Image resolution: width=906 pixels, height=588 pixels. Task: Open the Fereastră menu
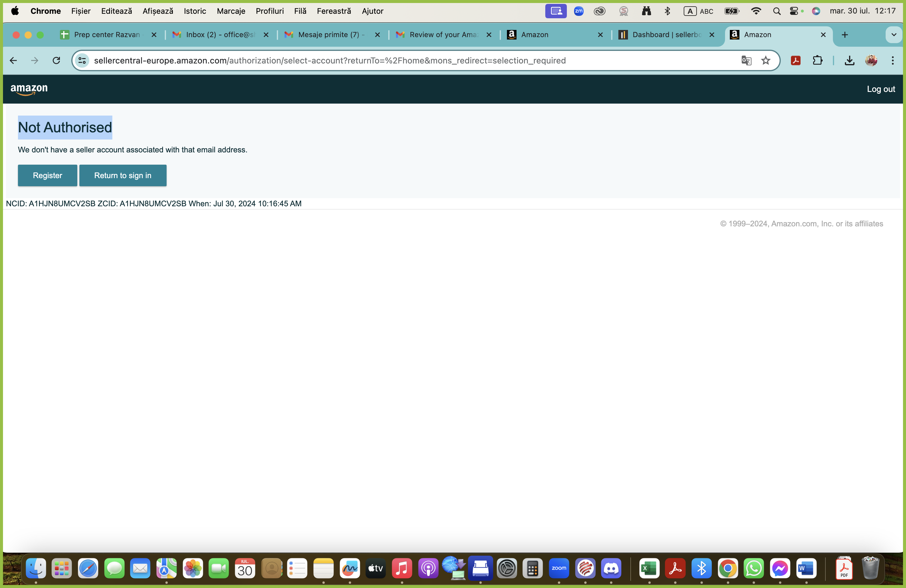point(334,11)
